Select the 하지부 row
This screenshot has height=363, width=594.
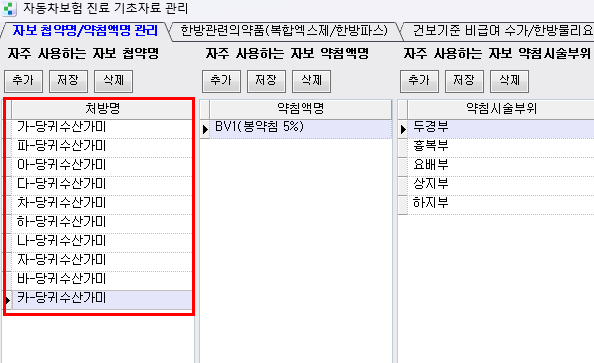pos(501,205)
